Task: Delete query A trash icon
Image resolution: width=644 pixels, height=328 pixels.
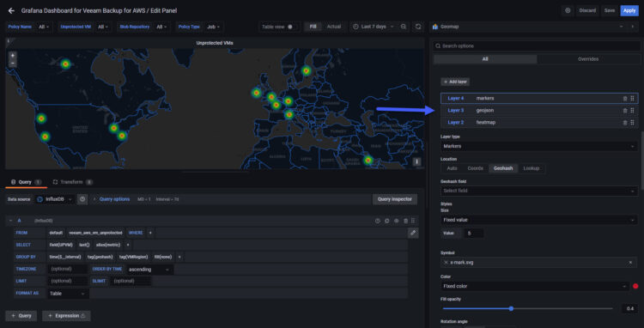Action: [x=406, y=221]
